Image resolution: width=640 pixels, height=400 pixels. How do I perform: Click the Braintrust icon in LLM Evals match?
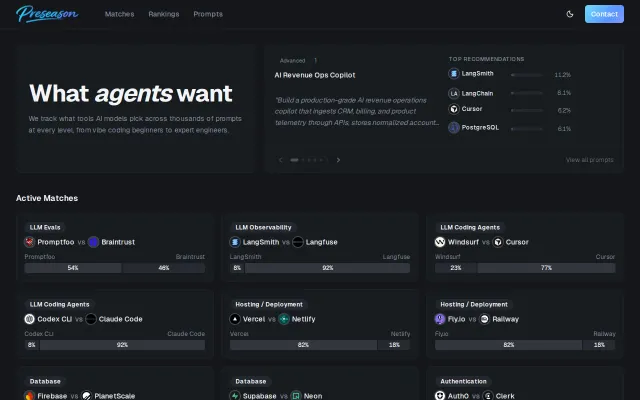pyautogui.click(x=93, y=242)
